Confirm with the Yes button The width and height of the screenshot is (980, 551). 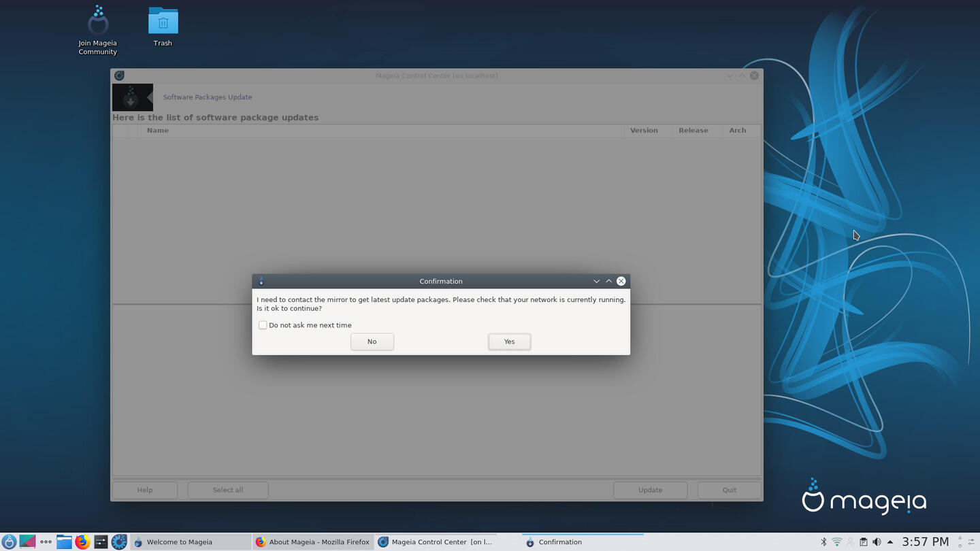(x=509, y=341)
